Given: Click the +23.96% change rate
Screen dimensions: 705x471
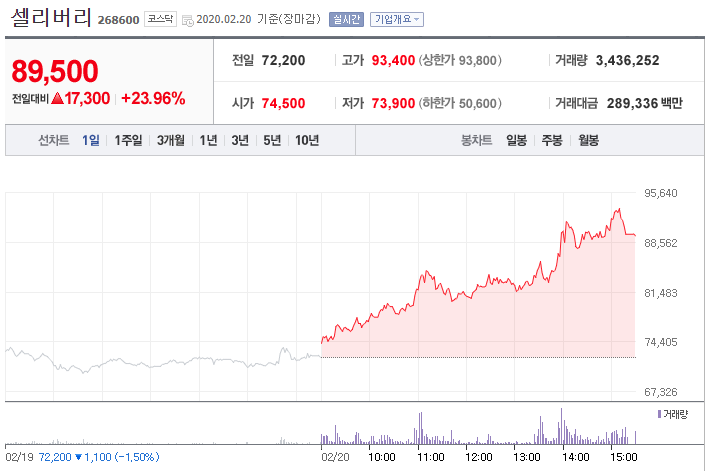Looking at the screenshot, I should click(153, 98).
